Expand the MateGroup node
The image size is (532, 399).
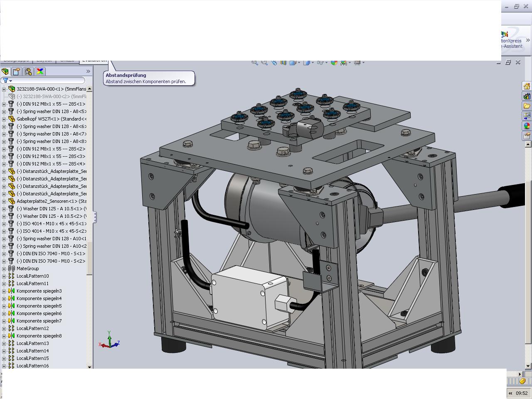point(4,268)
